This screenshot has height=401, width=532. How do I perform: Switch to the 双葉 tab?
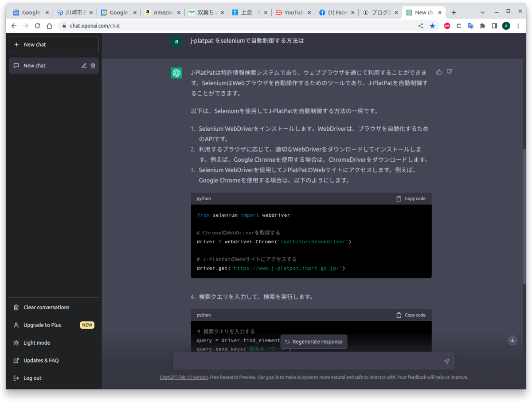205,12
